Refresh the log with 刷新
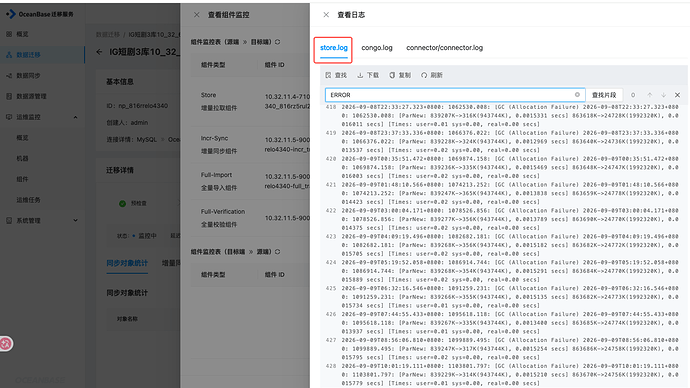690x388 pixels. tap(432, 75)
